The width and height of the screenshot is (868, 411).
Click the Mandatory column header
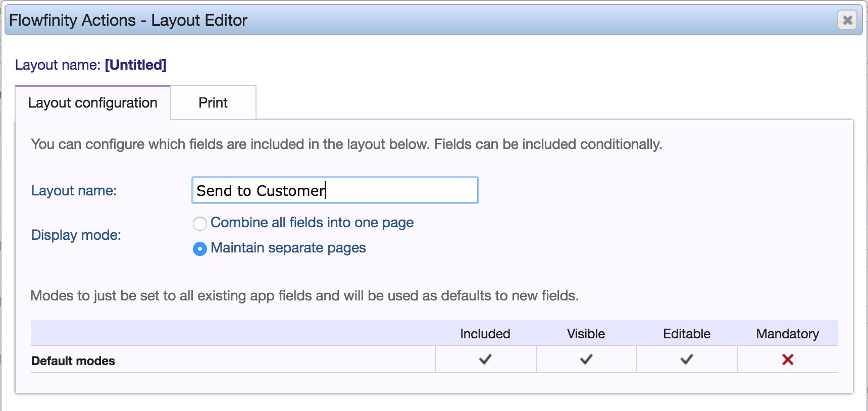787,334
